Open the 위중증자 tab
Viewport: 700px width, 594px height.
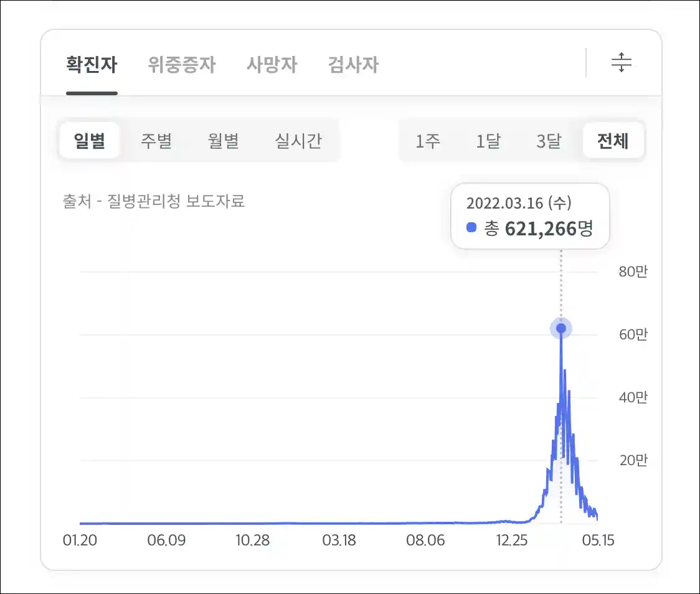pos(182,65)
